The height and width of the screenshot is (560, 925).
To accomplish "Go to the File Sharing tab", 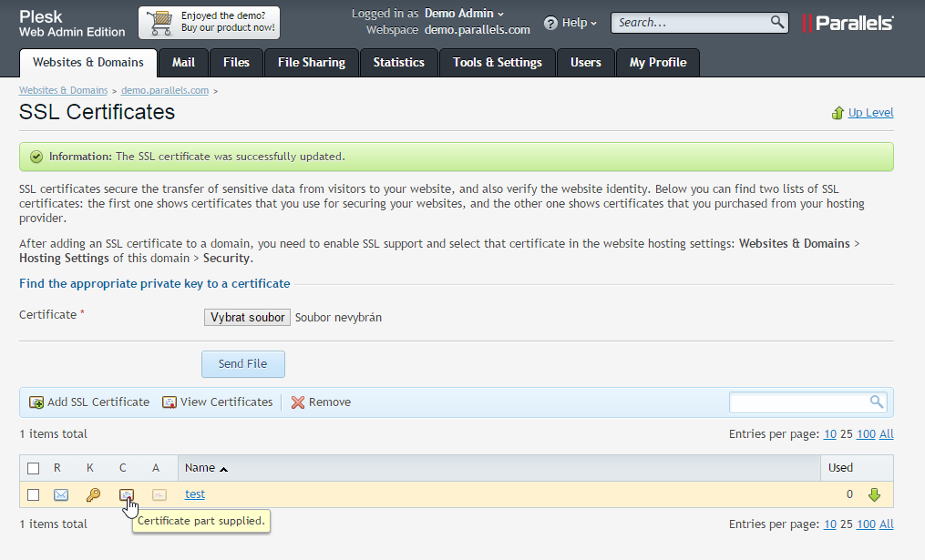I will (312, 63).
